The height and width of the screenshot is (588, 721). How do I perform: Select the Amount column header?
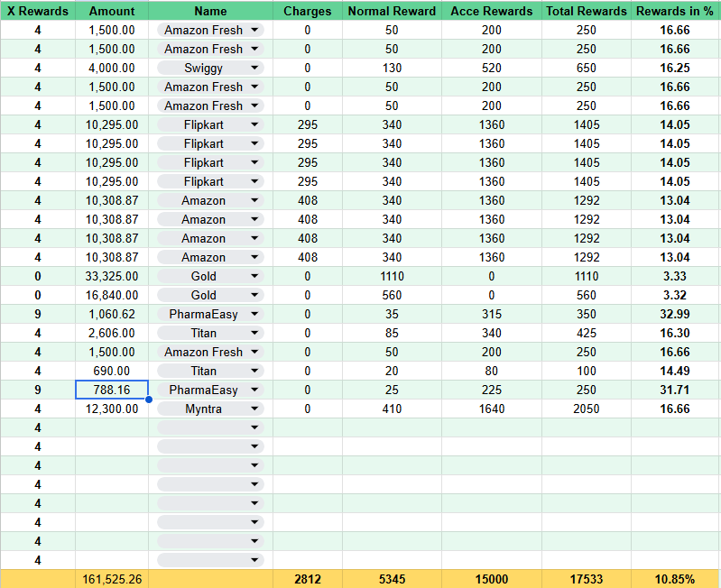[x=112, y=11]
